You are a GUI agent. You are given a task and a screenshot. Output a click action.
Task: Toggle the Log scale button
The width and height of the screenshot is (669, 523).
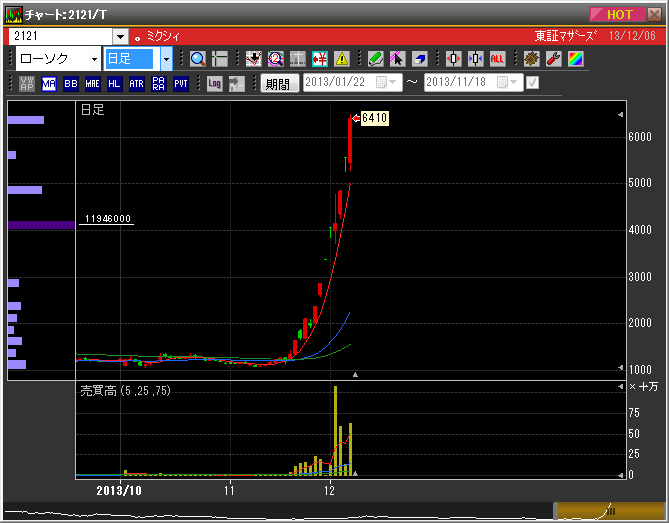[x=214, y=84]
